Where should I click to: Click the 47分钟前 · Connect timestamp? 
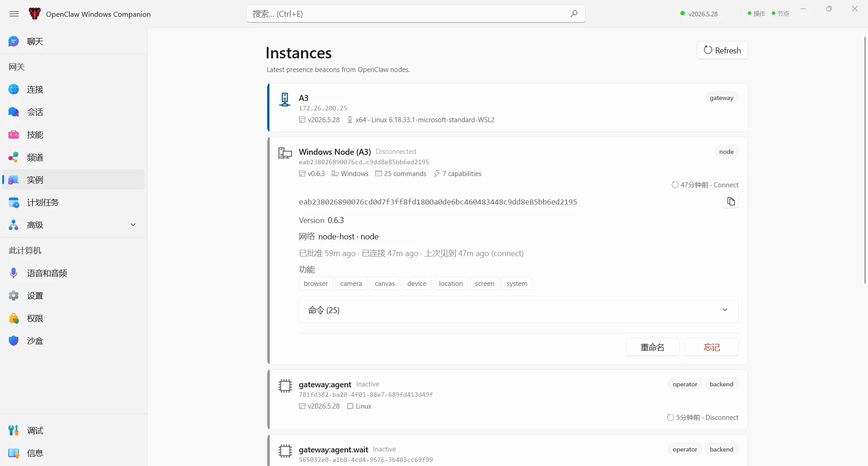coord(705,185)
